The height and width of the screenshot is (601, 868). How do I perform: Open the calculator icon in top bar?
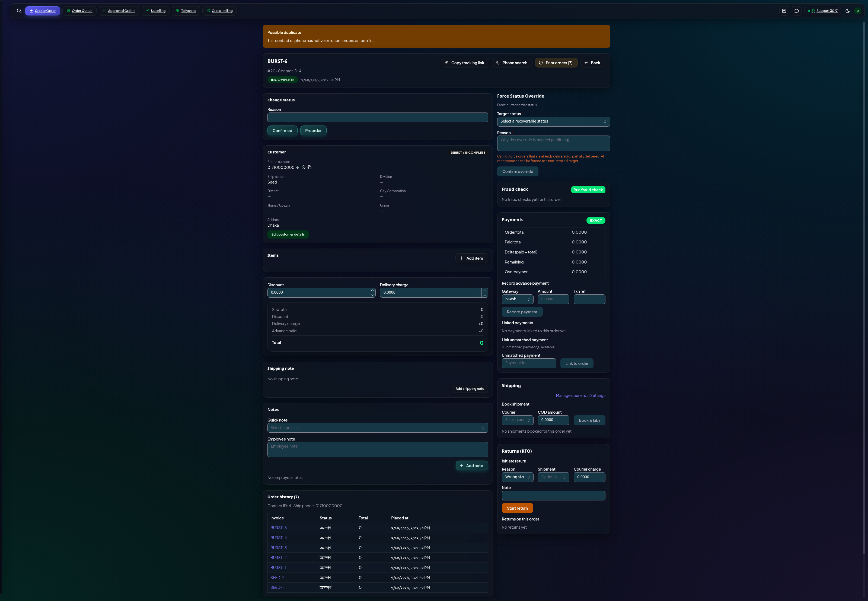pos(784,11)
